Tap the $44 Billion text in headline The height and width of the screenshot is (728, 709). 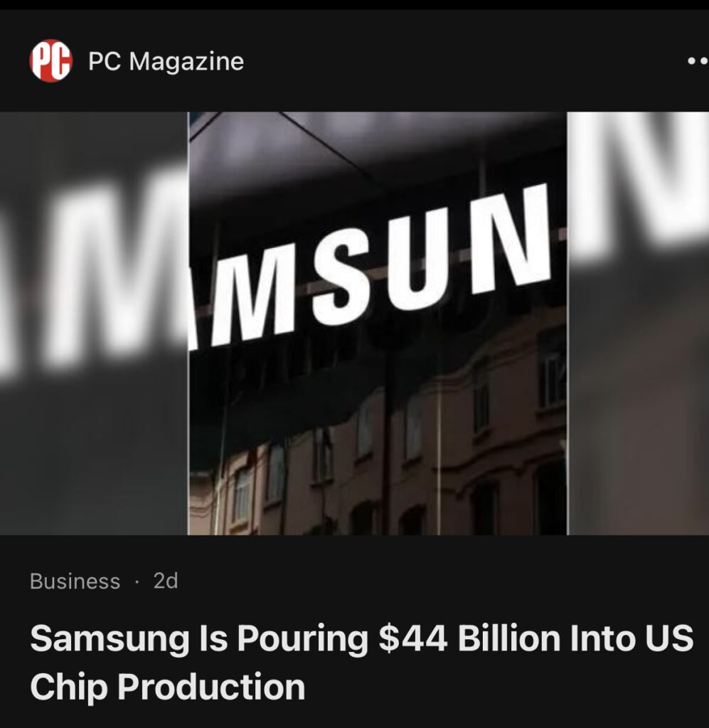pos(412,638)
